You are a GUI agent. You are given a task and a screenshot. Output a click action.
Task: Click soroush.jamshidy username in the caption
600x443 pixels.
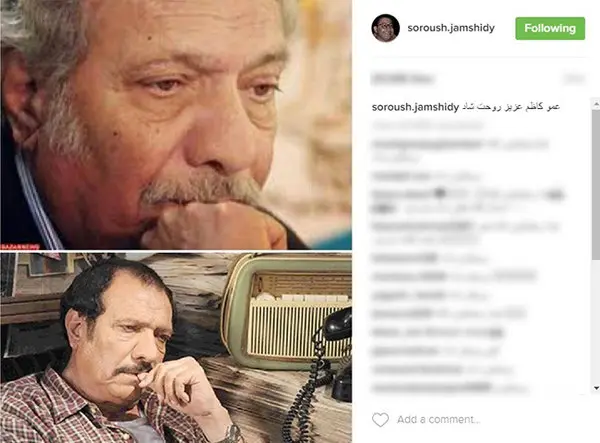pyautogui.click(x=415, y=107)
